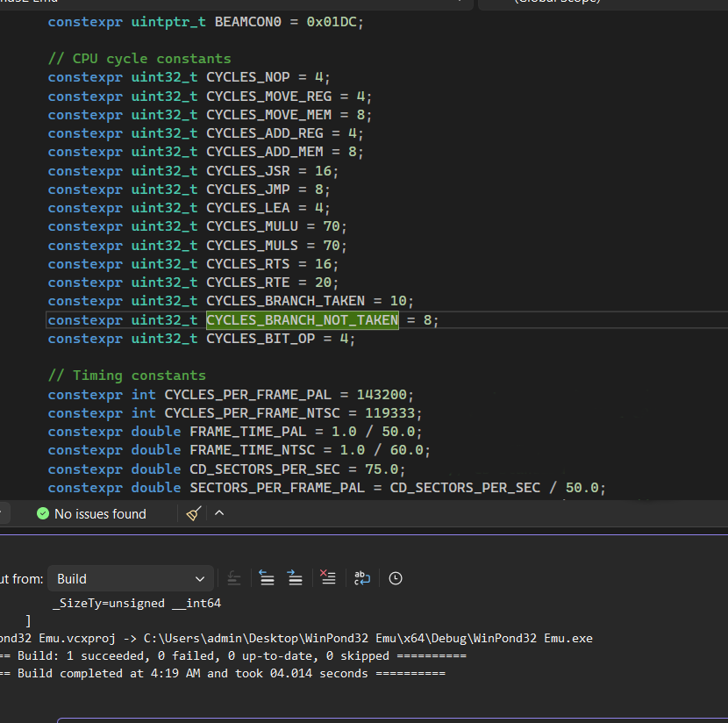Open the Show output from Build dropdown

[130, 578]
